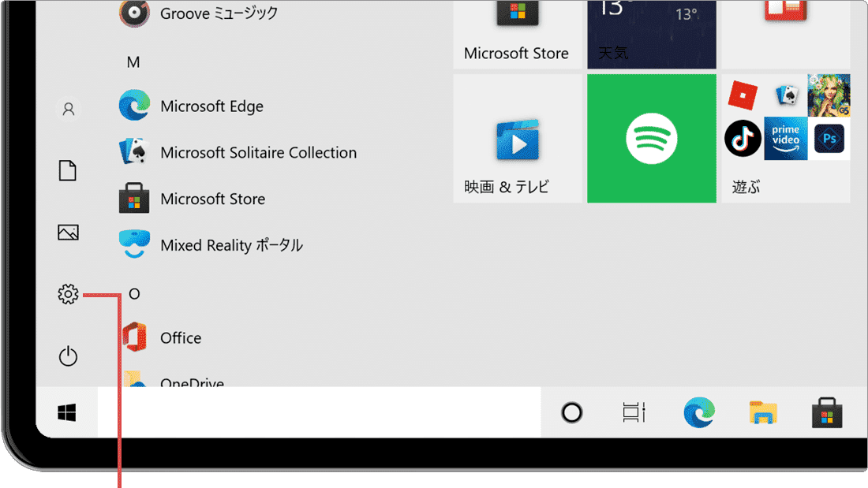
Task: Click the Prime Video icon in folder
Action: tap(786, 138)
